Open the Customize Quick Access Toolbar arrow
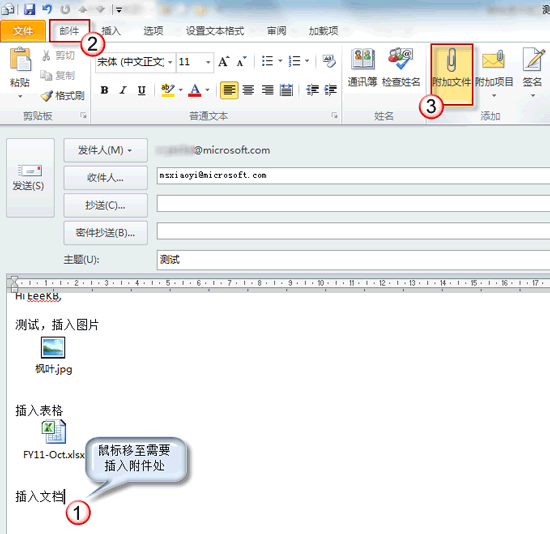550x534 pixels. [119, 10]
